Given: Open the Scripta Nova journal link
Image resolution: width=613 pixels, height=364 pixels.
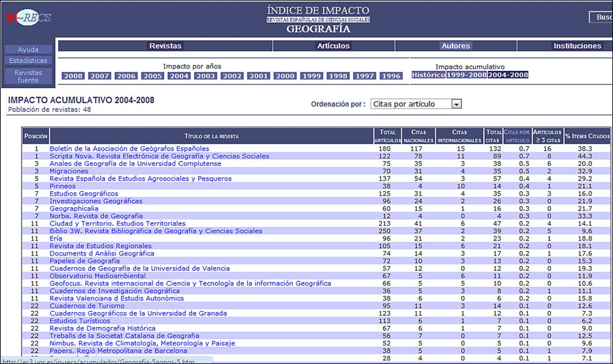Looking at the screenshot, I should [159, 156].
